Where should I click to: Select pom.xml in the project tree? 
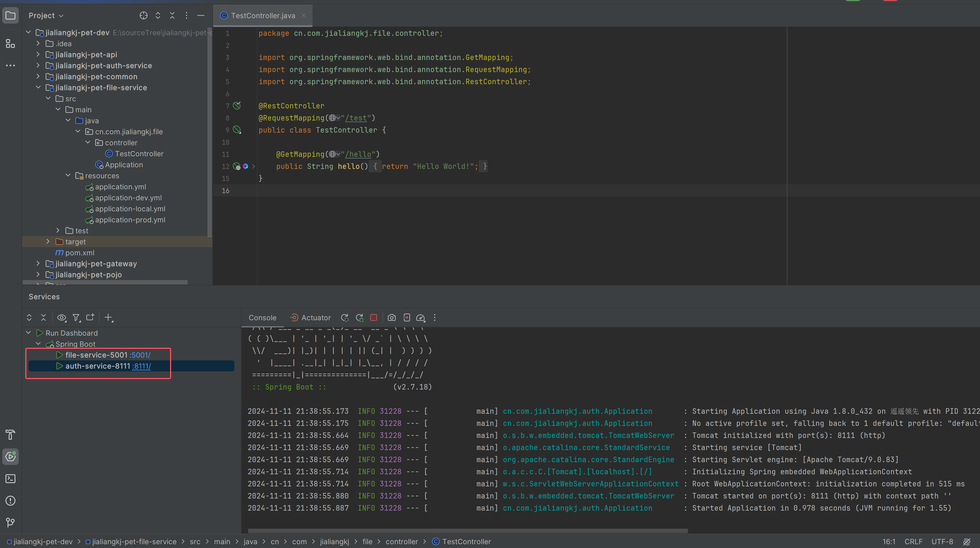click(x=80, y=253)
